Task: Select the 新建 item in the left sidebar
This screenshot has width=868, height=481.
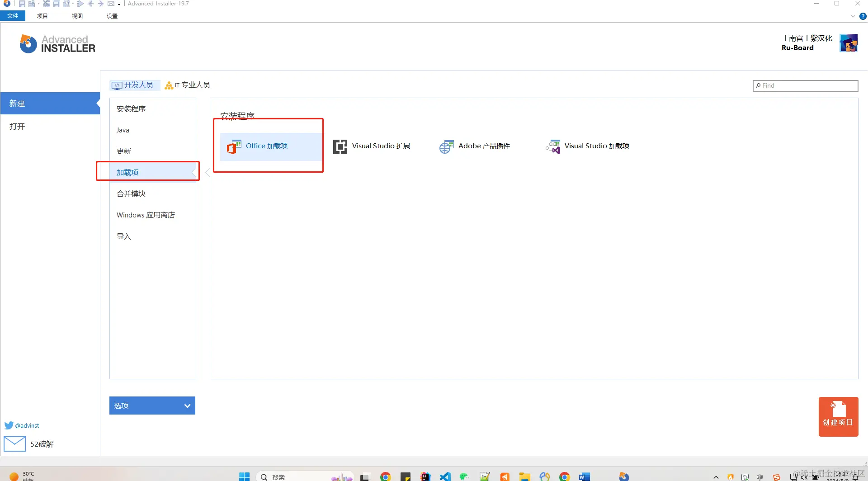Action: tap(50, 104)
